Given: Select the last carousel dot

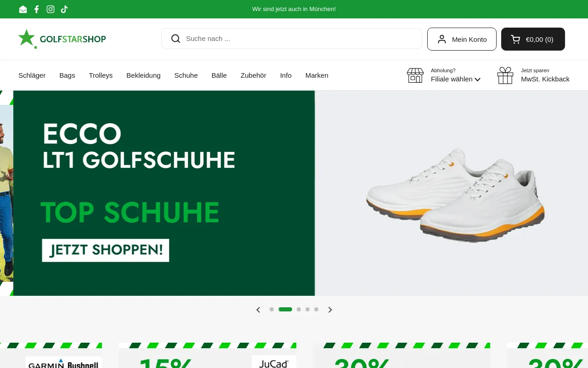Looking at the screenshot, I should [316, 310].
